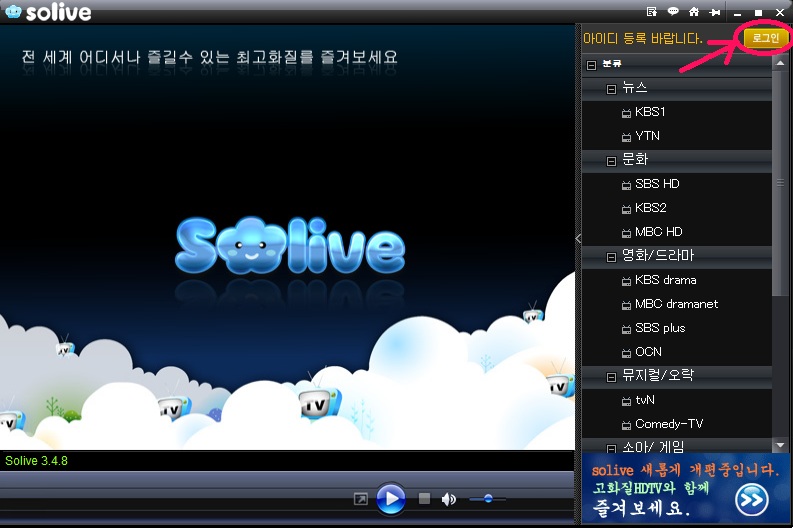Click the TV icon beside Comedy-TV
793x528 pixels.
626,425
